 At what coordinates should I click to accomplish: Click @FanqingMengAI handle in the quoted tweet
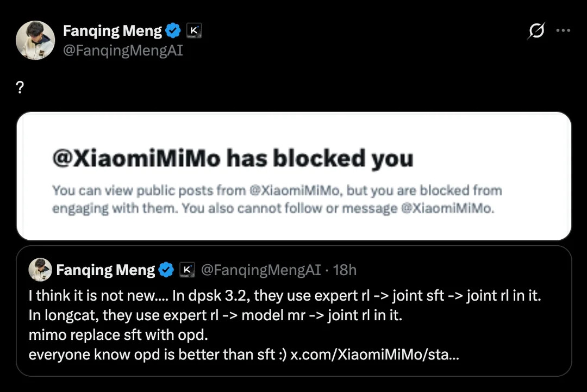[x=261, y=270]
